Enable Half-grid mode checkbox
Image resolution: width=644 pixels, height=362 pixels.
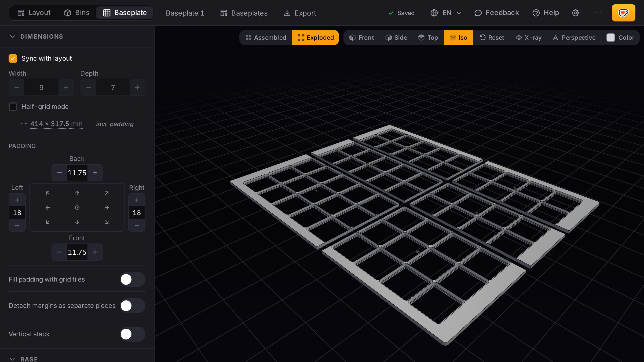(x=13, y=107)
